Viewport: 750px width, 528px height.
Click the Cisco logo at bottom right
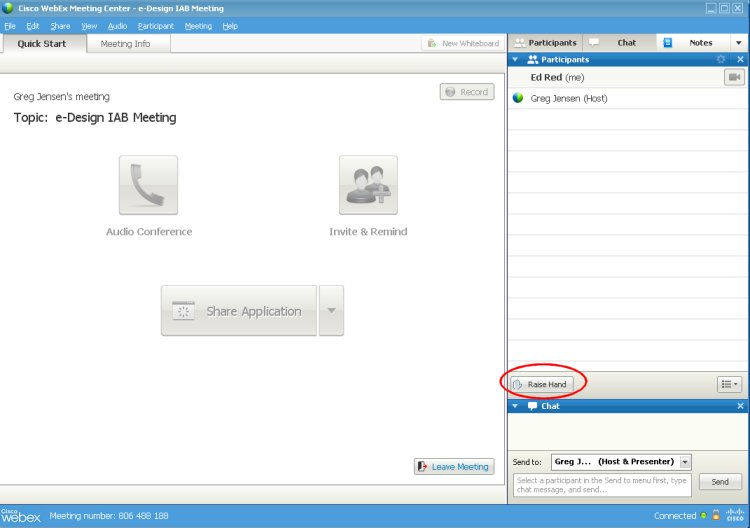pos(735,515)
